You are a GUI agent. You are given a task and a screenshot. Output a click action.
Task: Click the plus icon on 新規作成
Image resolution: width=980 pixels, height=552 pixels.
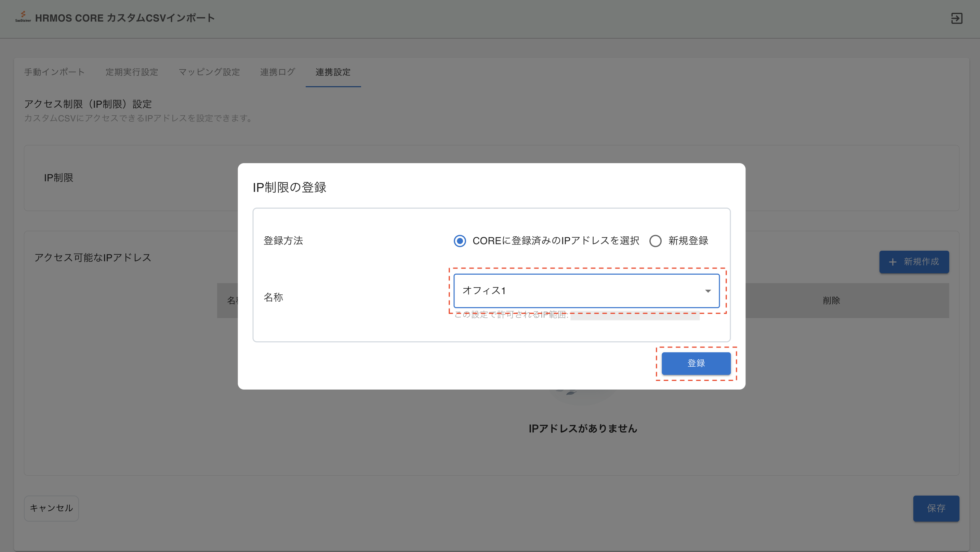tap(892, 262)
